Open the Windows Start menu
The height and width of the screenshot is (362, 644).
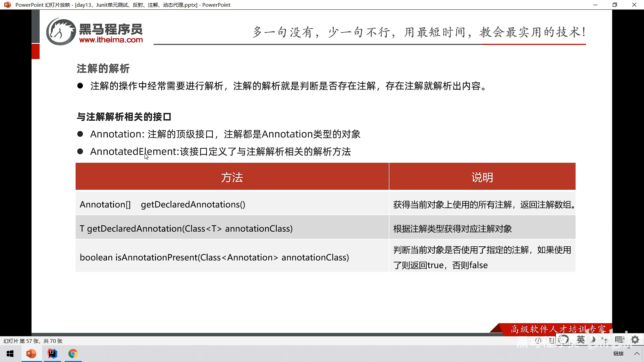pos(10,354)
